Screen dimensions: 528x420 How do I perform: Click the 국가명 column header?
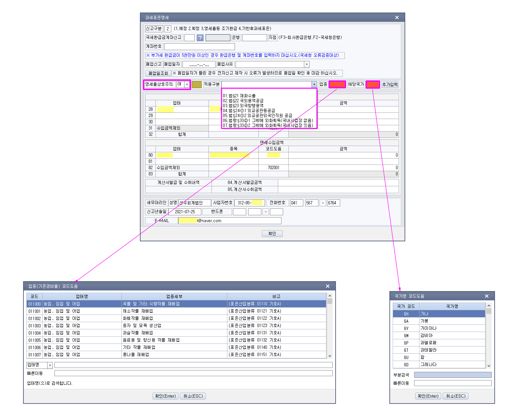452,306
